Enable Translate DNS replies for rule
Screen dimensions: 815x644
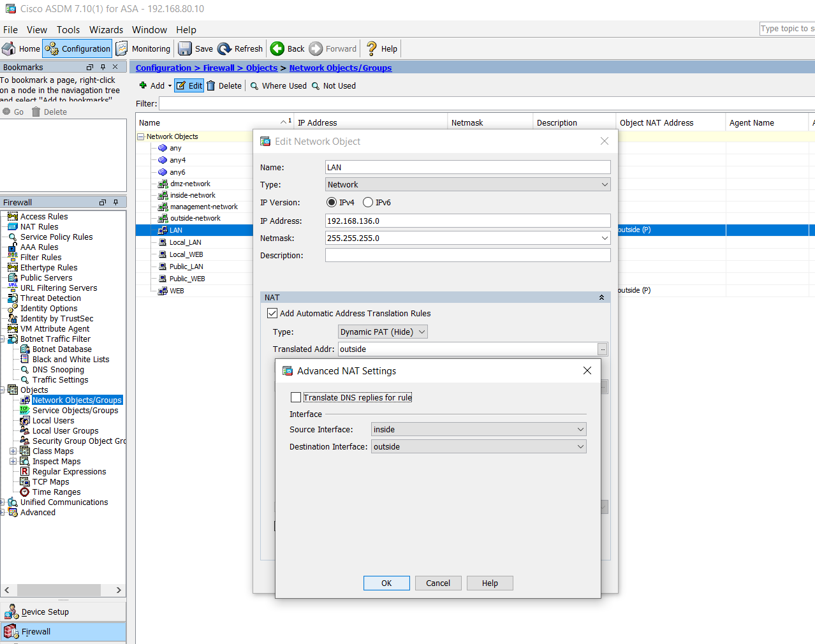(x=296, y=398)
